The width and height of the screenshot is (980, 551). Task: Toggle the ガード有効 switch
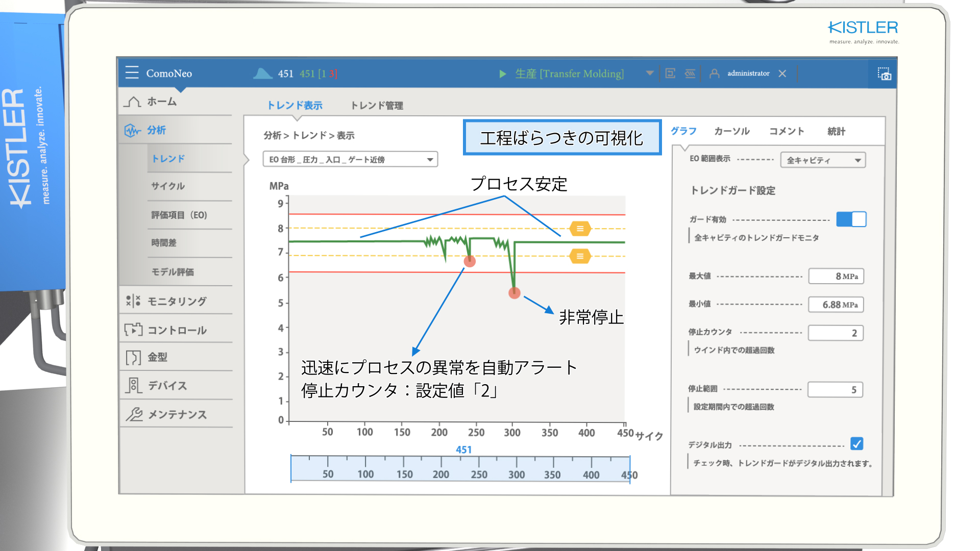(851, 219)
